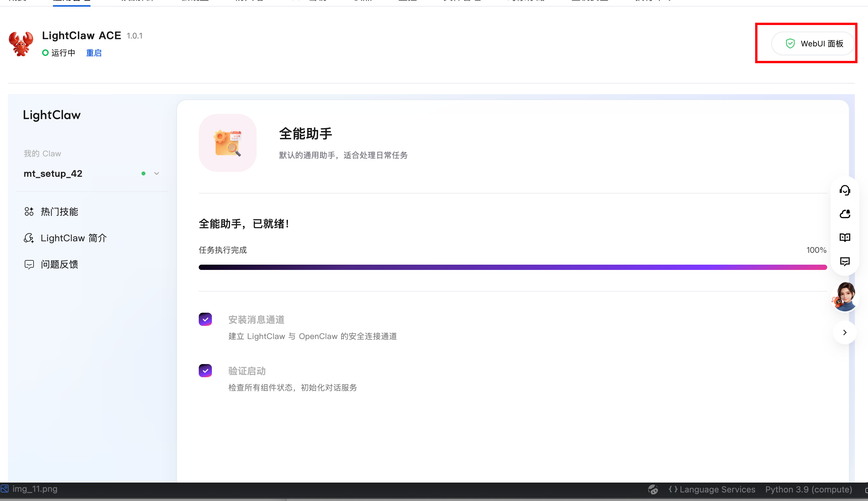This screenshot has height=501, width=868.
Task: Expand the mt_setup_42 dropdown
Action: coord(157,173)
